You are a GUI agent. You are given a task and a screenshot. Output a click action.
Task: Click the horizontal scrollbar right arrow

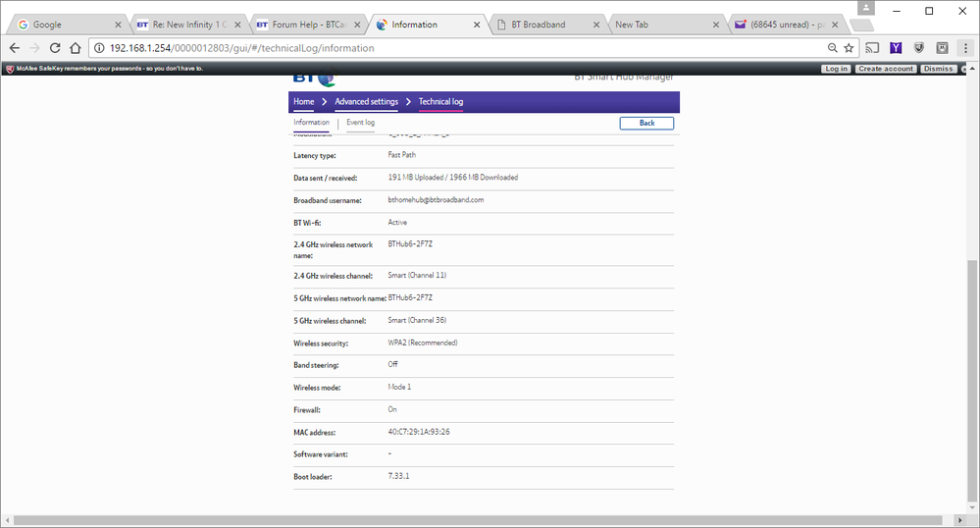point(960,520)
